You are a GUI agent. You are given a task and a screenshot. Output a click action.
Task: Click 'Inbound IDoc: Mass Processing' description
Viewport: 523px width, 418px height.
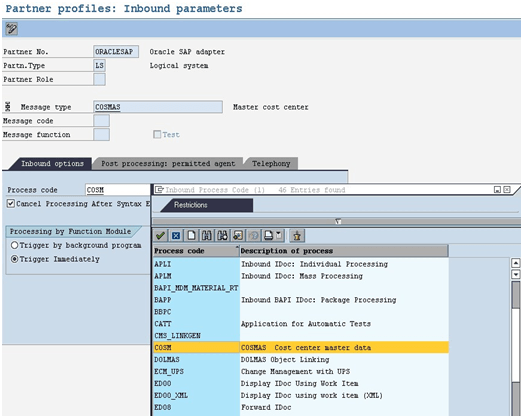pyautogui.click(x=302, y=276)
